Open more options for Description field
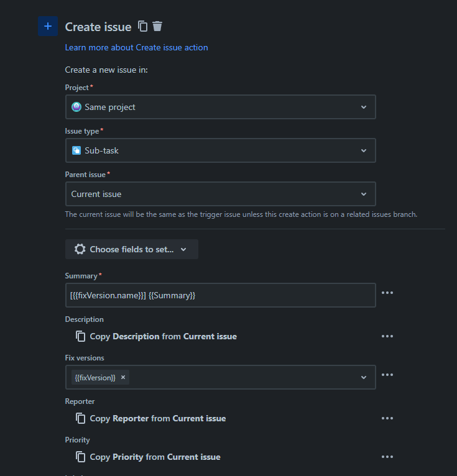 pos(387,336)
